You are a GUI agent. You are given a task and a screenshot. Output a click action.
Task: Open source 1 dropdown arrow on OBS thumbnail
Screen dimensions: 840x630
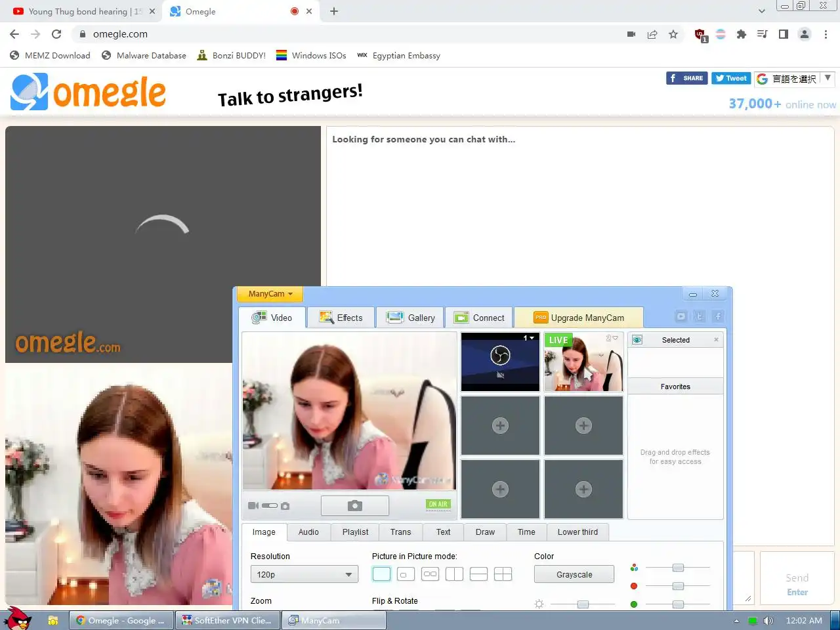532,338
